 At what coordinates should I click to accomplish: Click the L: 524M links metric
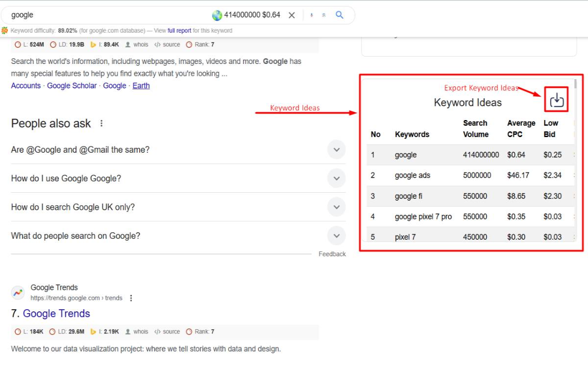(x=29, y=45)
